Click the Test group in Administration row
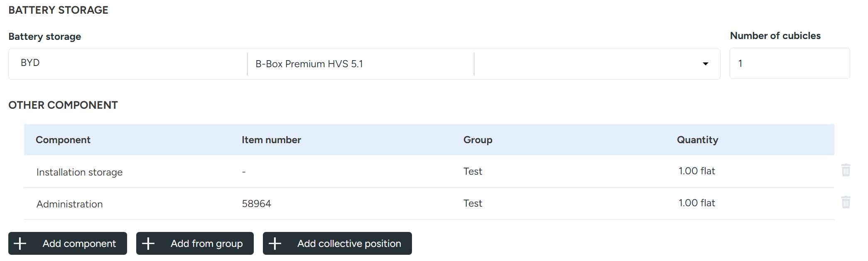 (x=473, y=203)
